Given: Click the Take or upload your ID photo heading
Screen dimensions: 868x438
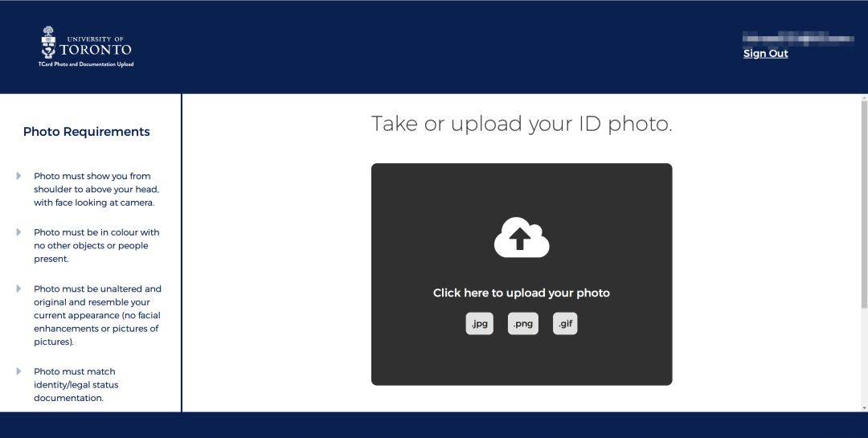Looking at the screenshot, I should [522, 124].
